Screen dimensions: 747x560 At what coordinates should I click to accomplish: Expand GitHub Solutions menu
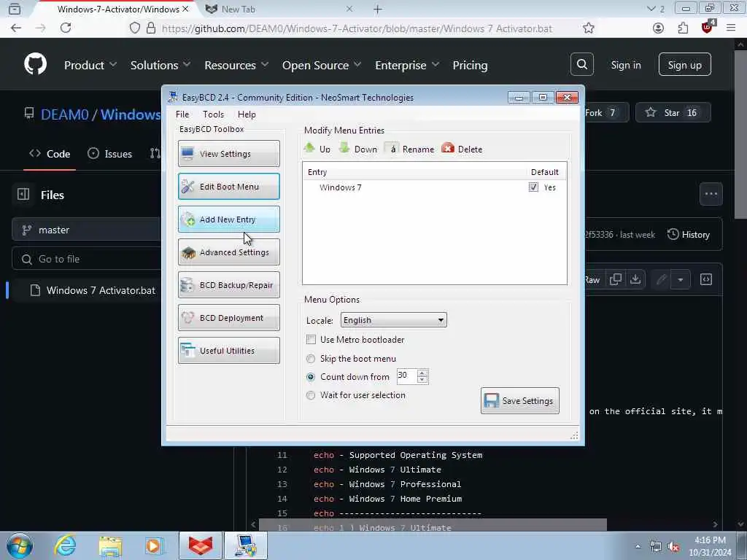click(160, 65)
